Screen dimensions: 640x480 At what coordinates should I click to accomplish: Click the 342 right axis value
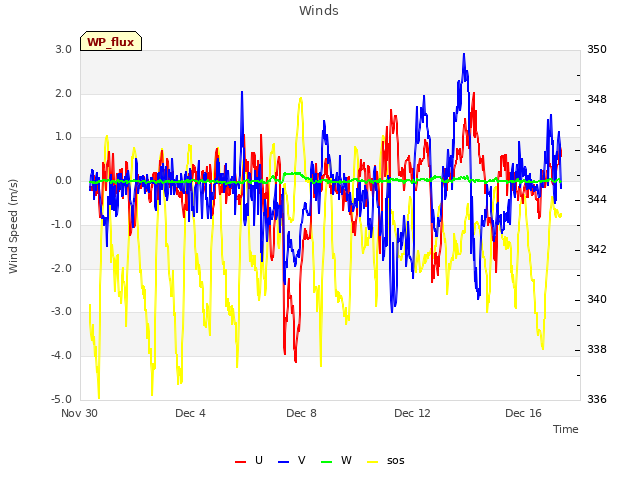tap(597, 249)
